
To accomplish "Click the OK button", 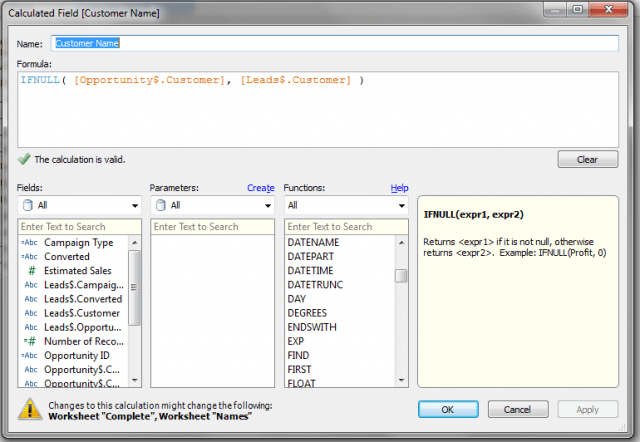I will (x=448, y=409).
